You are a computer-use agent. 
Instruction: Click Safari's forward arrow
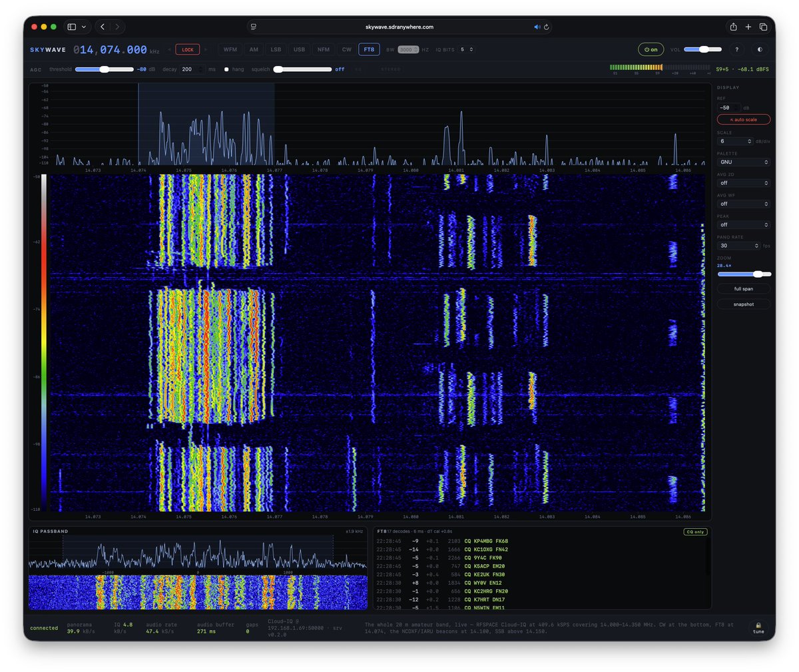[118, 27]
